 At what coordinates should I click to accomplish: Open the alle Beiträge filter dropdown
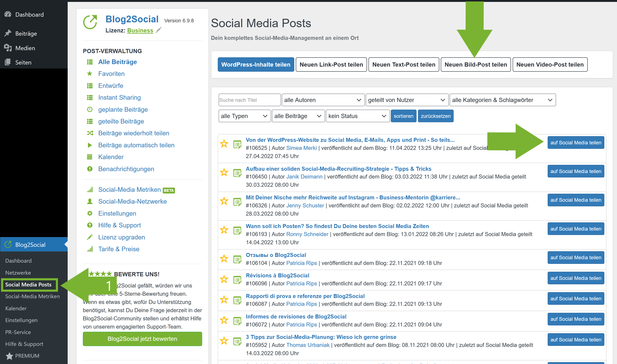click(x=298, y=116)
